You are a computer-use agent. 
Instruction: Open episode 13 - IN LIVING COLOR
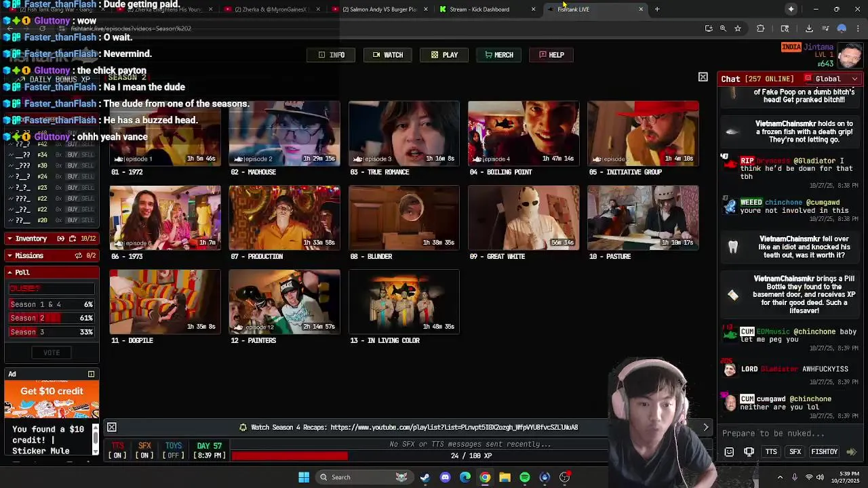pyautogui.click(x=404, y=302)
